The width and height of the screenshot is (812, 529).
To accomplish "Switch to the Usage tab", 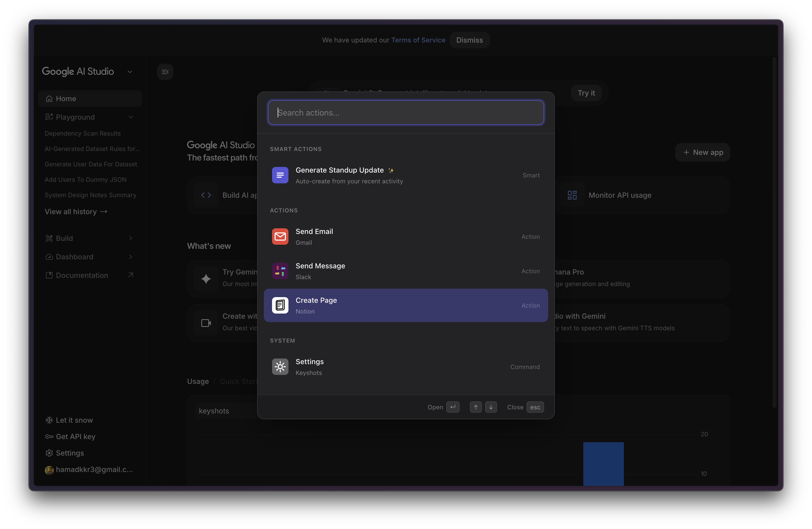I will pos(198,381).
